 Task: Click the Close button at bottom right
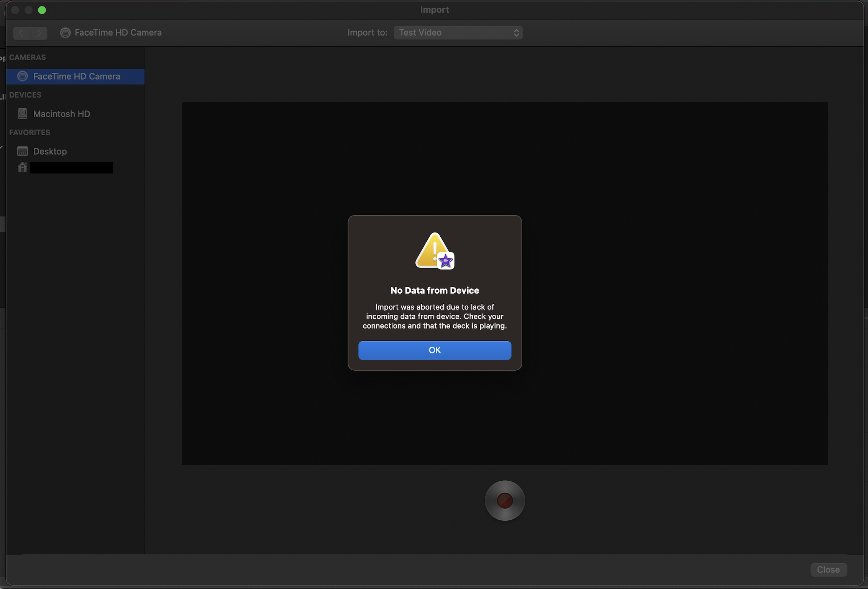[828, 569]
